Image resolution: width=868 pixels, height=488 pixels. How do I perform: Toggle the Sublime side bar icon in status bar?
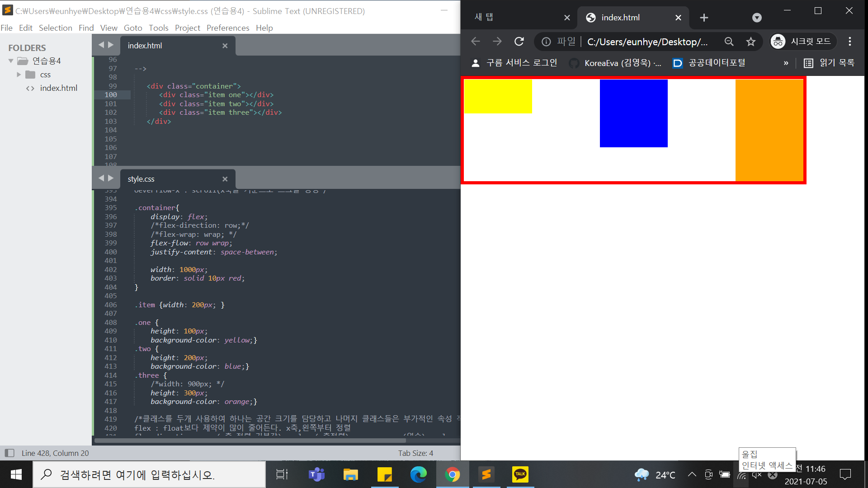click(x=9, y=453)
